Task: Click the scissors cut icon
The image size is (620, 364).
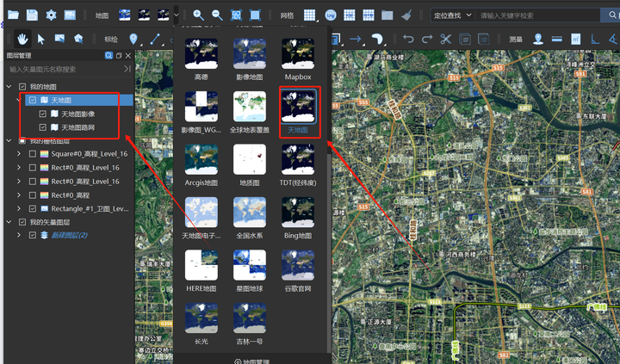Action: (x=446, y=39)
